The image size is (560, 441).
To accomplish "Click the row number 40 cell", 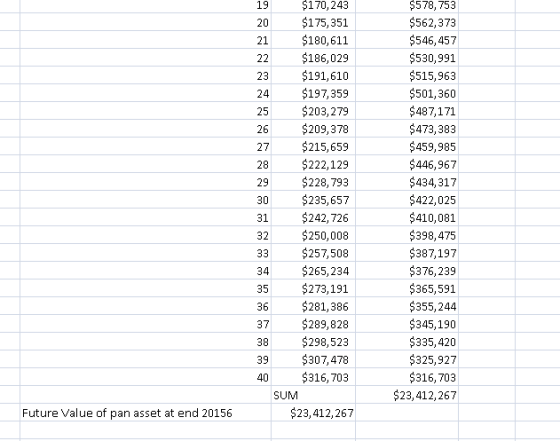I will click(146, 377).
